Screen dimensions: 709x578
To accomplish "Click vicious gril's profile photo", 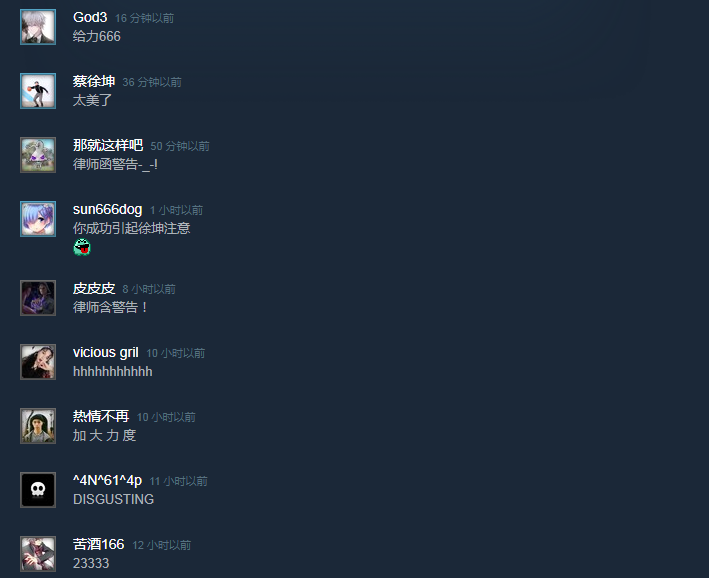I will point(38,362).
